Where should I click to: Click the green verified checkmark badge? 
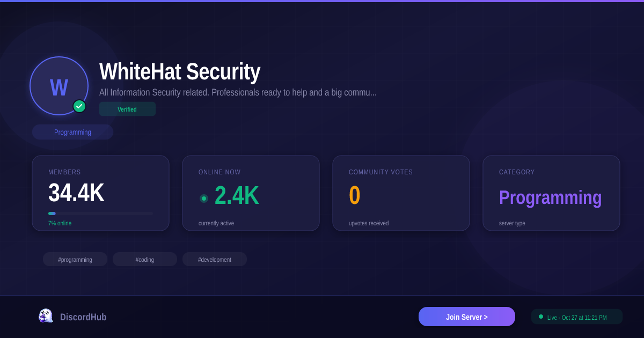point(79,106)
